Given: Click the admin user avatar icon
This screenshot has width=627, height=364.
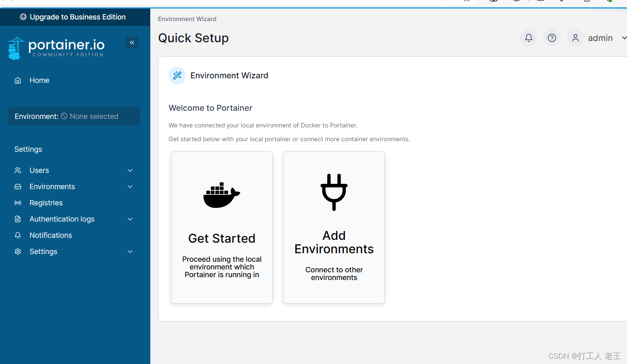Looking at the screenshot, I should 575,38.
